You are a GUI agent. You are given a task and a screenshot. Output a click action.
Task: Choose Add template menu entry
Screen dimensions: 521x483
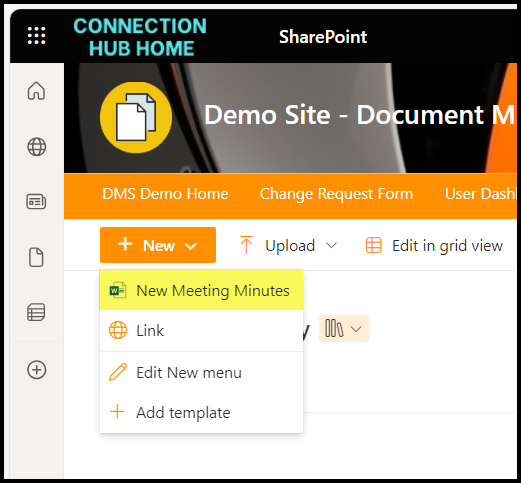201,412
